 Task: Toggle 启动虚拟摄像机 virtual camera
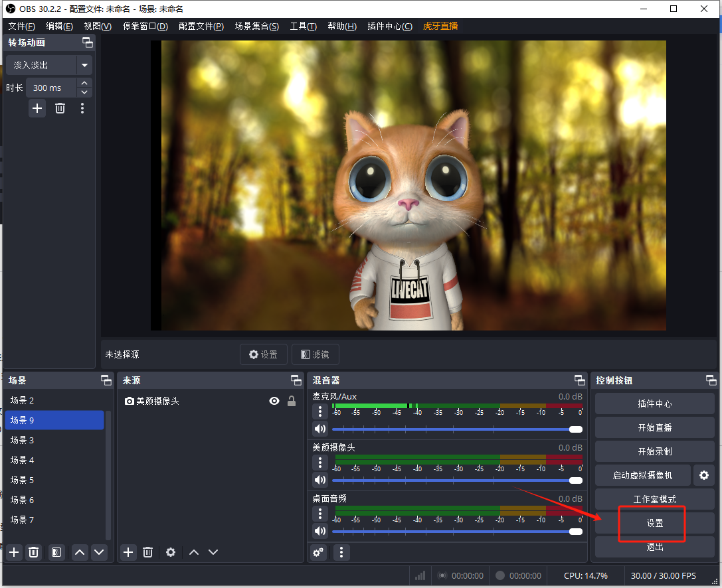[643, 475]
